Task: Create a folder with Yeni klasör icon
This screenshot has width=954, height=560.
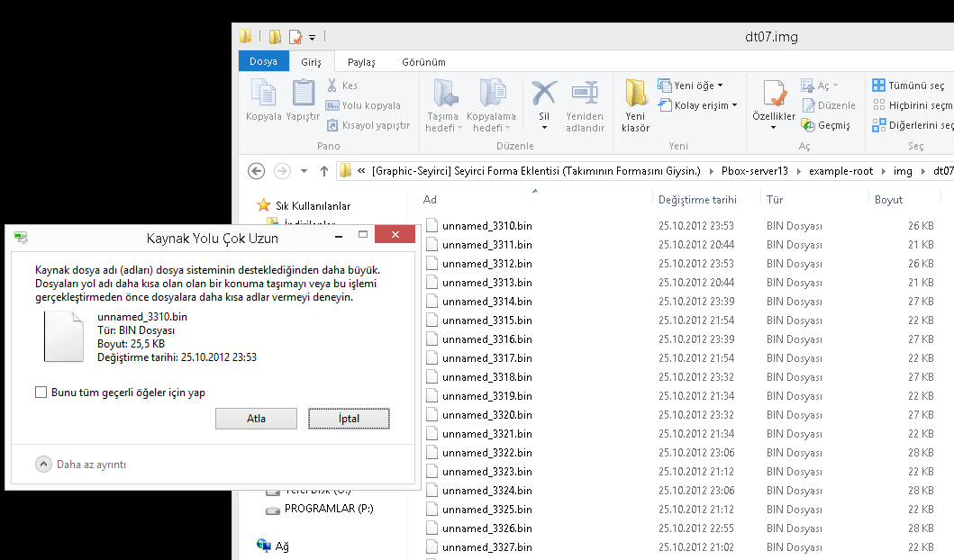Action: 635,95
